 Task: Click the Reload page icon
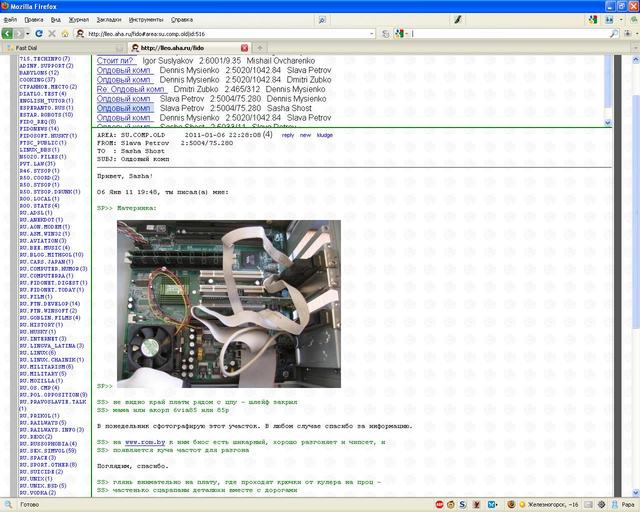(38, 33)
